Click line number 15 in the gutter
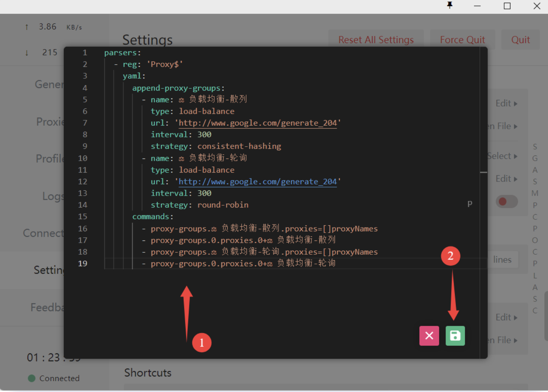 coord(82,216)
